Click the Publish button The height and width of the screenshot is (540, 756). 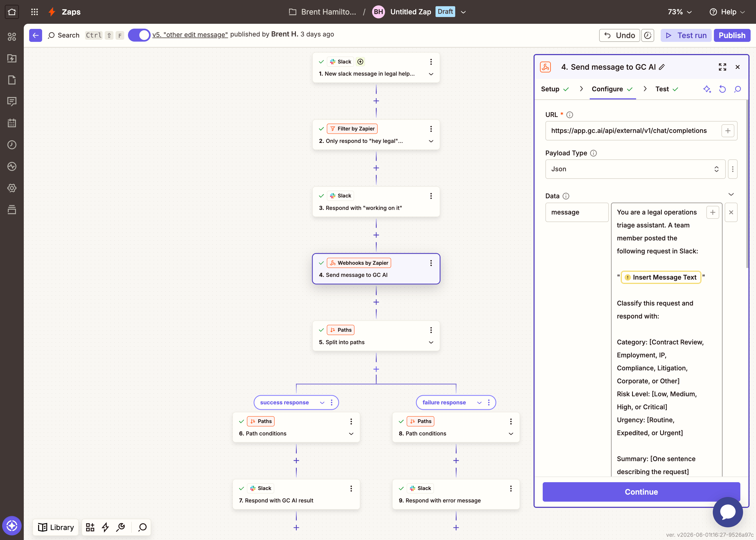tap(732, 35)
